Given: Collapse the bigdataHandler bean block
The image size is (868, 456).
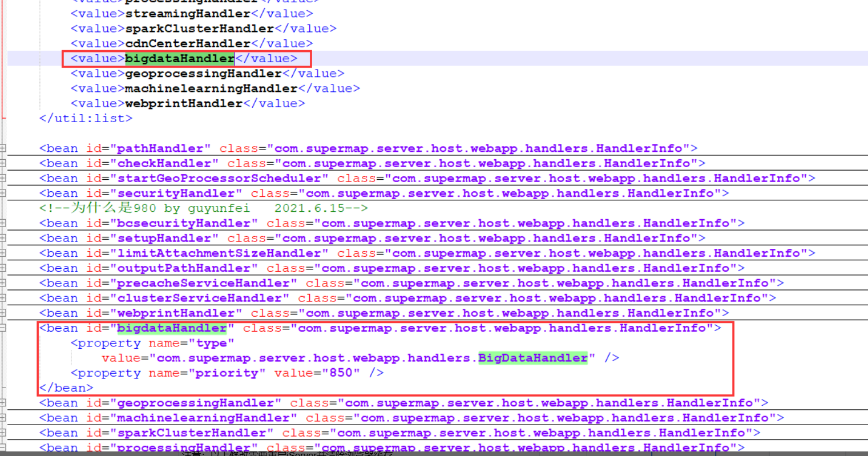Looking at the screenshot, I should click(3, 328).
